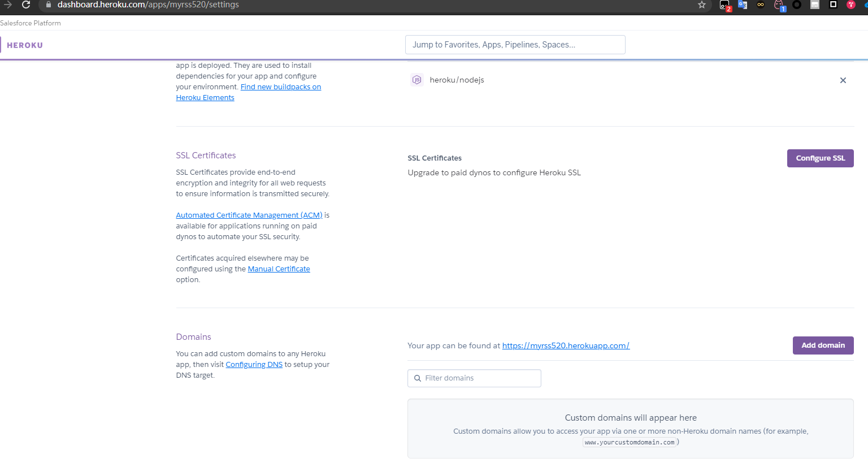Click the address bar URL
This screenshot has width=868, height=471.
(148, 5)
